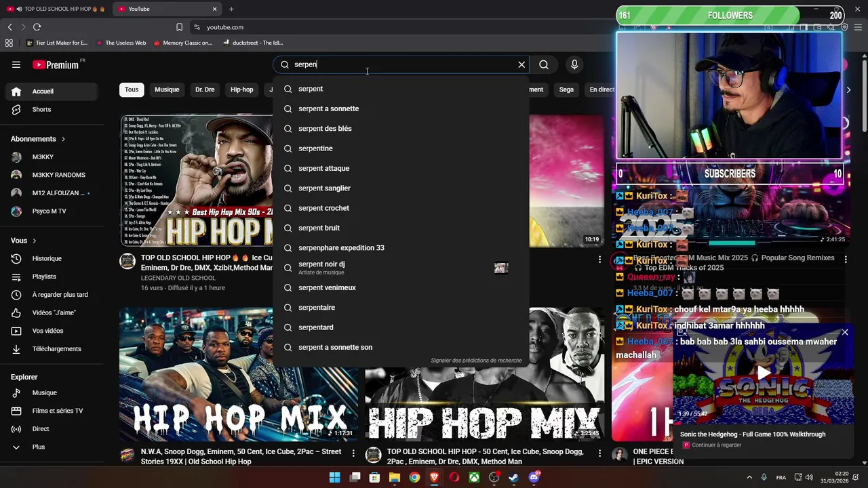868x488 pixels.
Task: Start voice search with the microphone icon
Action: 574,64
